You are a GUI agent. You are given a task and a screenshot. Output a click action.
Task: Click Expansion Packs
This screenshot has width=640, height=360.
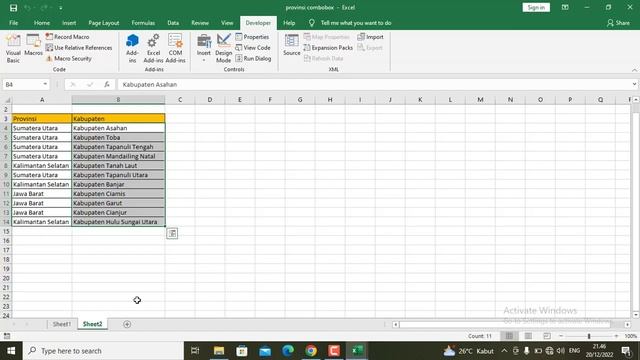click(x=328, y=48)
